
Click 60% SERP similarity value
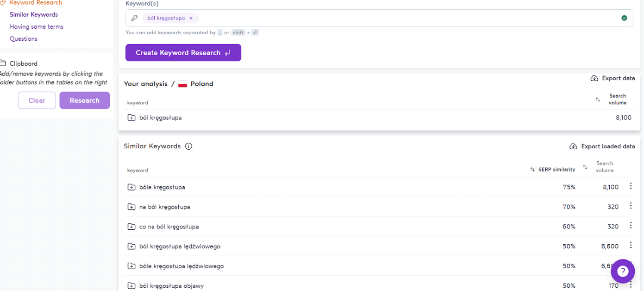click(569, 227)
